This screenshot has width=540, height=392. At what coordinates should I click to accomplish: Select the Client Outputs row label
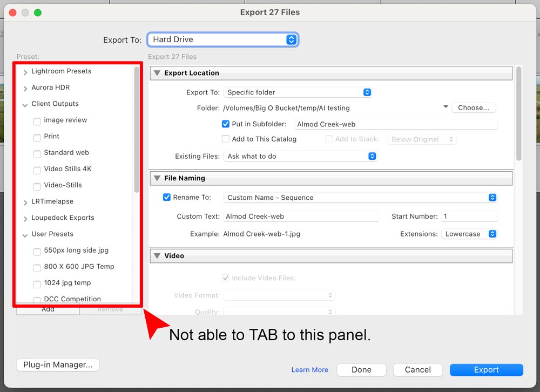pyautogui.click(x=55, y=104)
